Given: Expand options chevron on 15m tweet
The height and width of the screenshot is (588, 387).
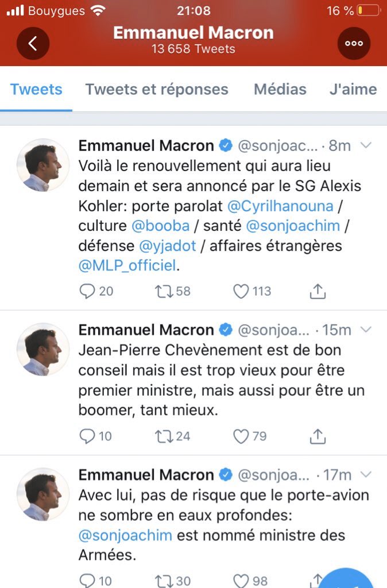Looking at the screenshot, I should 366,330.
